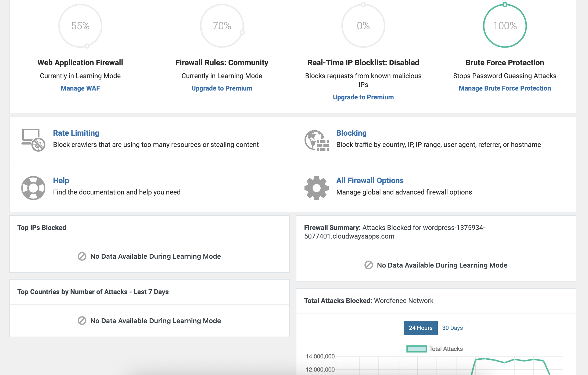The height and width of the screenshot is (375, 588).
Task: Open the Manage WAF link
Action: pyautogui.click(x=80, y=88)
